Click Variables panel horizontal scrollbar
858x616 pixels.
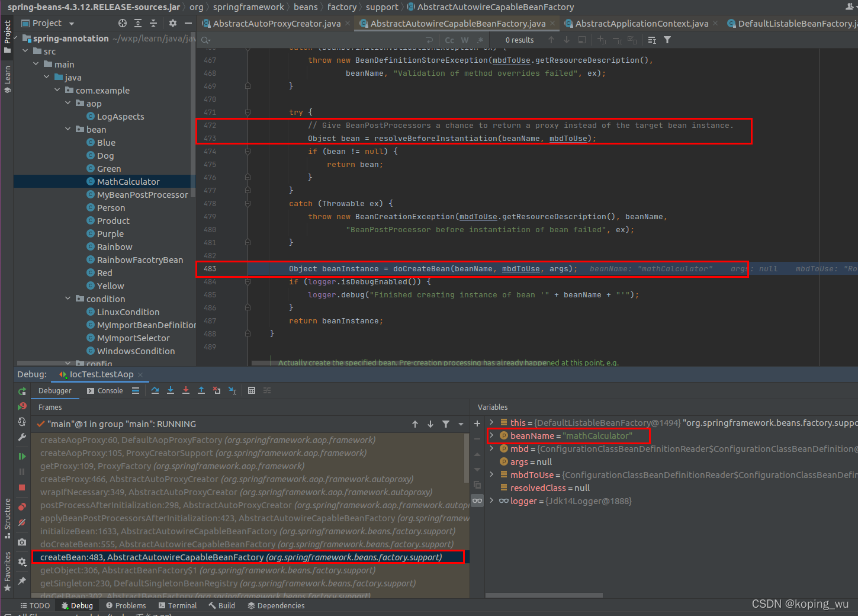pyautogui.click(x=544, y=595)
